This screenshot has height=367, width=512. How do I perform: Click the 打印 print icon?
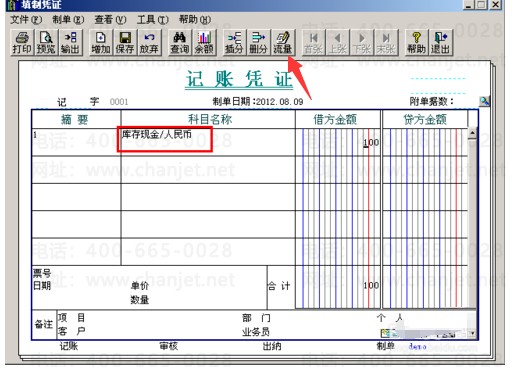pos(22,43)
